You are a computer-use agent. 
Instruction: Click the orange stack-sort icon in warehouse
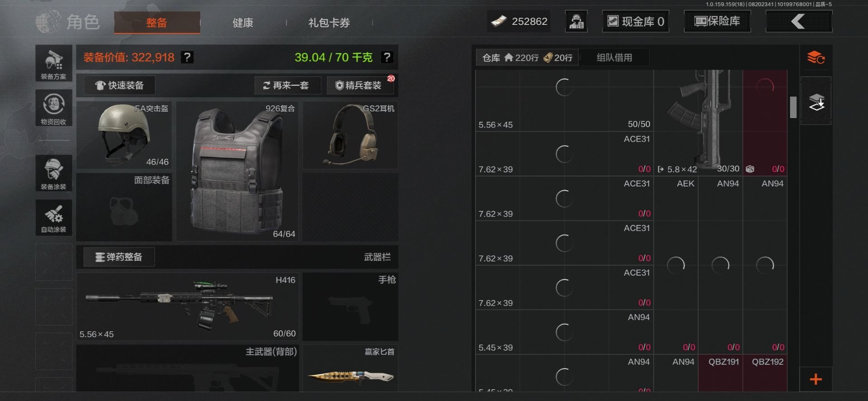tap(816, 57)
